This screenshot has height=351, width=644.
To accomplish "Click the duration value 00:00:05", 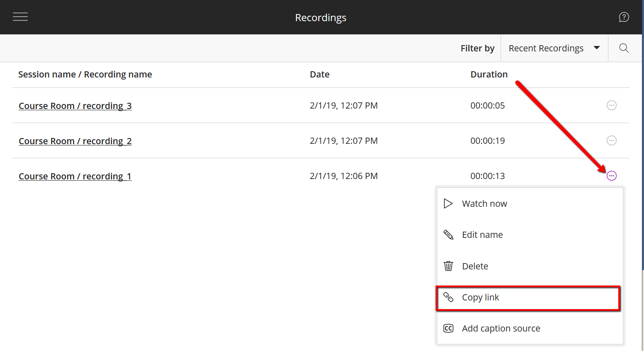I will click(487, 105).
